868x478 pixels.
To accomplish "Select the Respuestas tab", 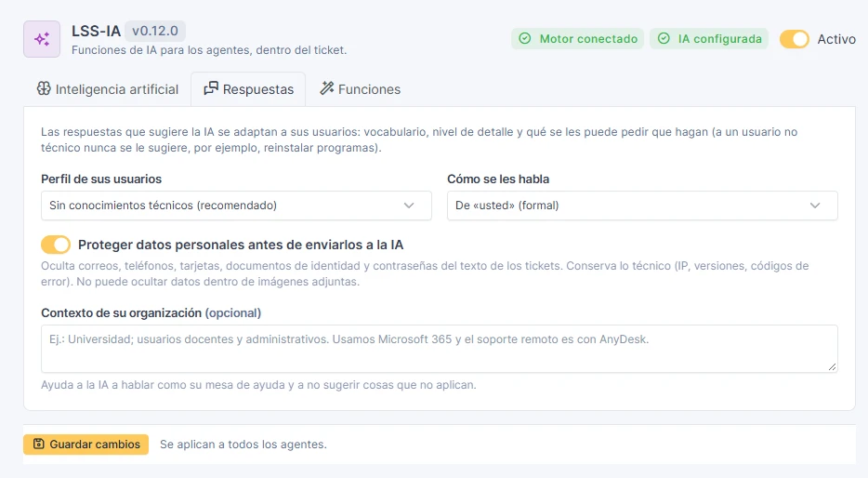I will pyautogui.click(x=248, y=89).
